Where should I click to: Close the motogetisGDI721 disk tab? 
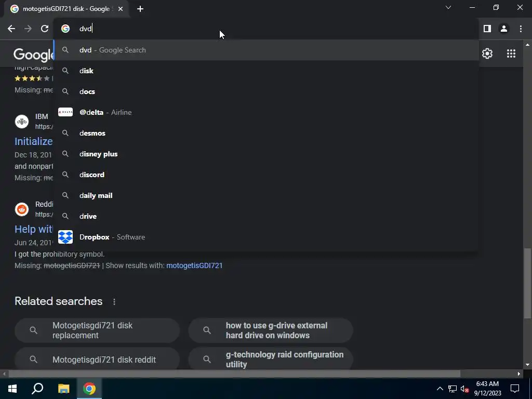pos(121,9)
